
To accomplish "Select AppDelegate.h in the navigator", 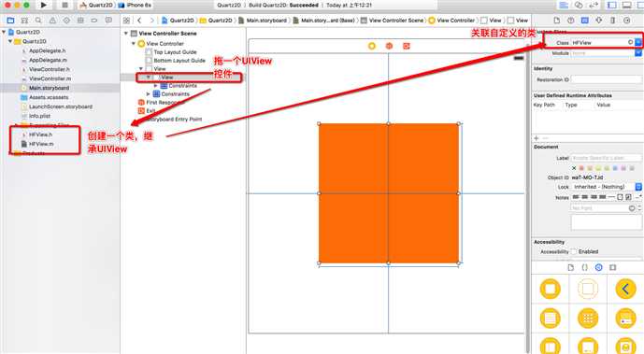I will (x=48, y=50).
